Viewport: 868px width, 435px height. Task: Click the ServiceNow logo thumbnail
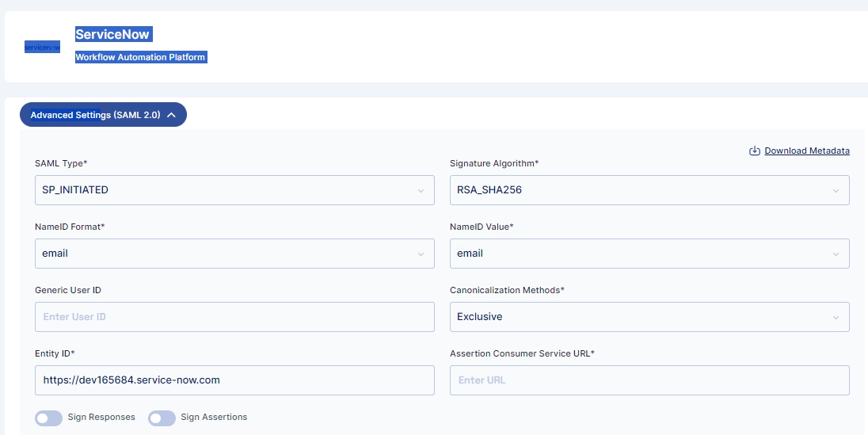(42, 47)
